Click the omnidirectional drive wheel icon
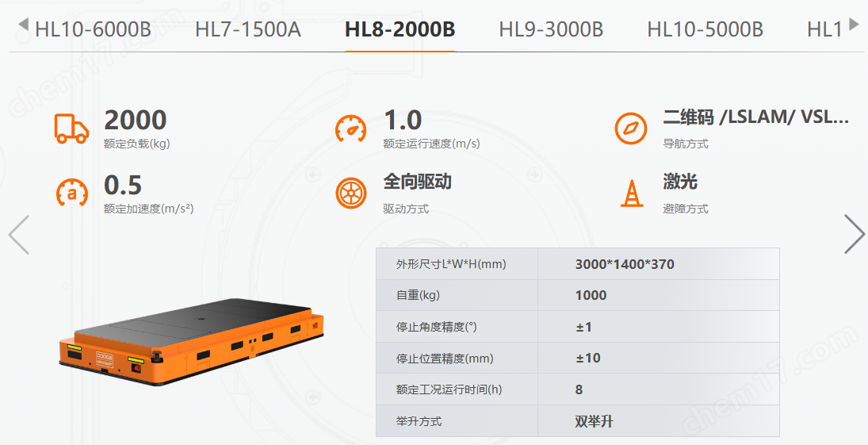The width and height of the screenshot is (868, 445). pos(351,194)
